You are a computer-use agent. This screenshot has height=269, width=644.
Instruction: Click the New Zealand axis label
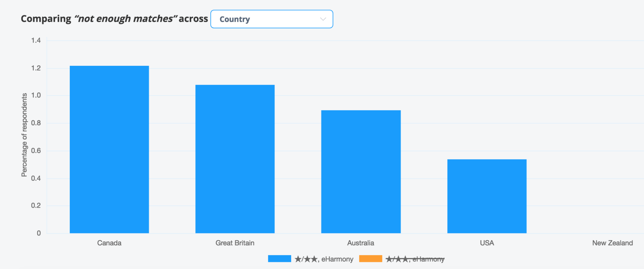pos(612,243)
